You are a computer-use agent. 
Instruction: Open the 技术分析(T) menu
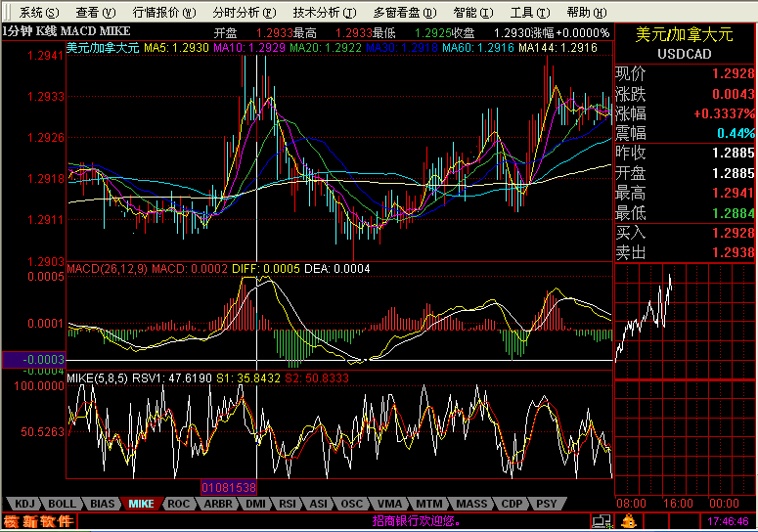(325, 12)
